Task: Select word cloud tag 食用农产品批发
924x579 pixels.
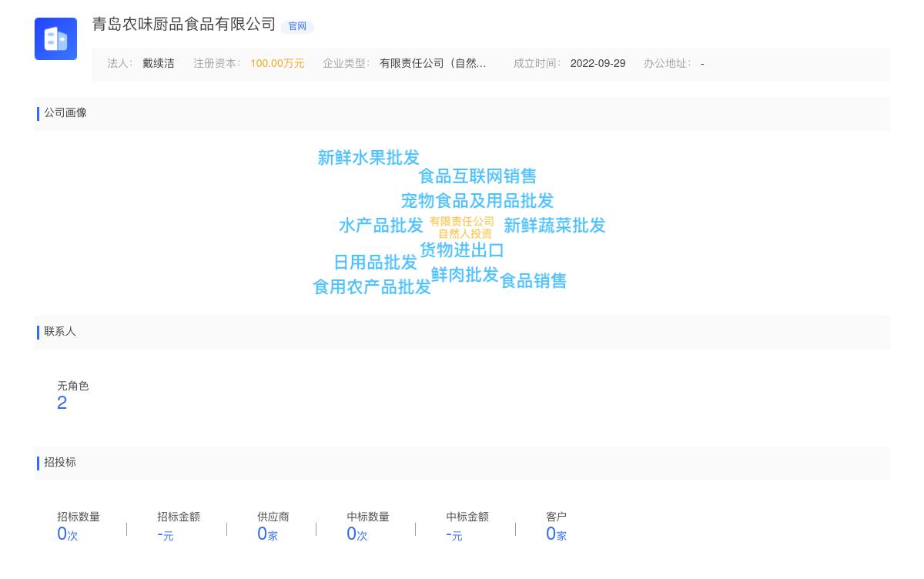Action: tap(372, 287)
